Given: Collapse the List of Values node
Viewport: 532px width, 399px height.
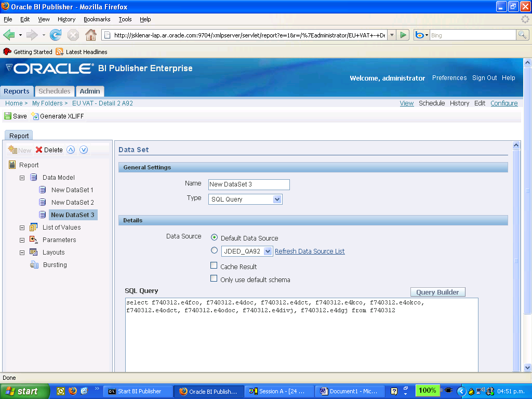Looking at the screenshot, I should pos(22,228).
